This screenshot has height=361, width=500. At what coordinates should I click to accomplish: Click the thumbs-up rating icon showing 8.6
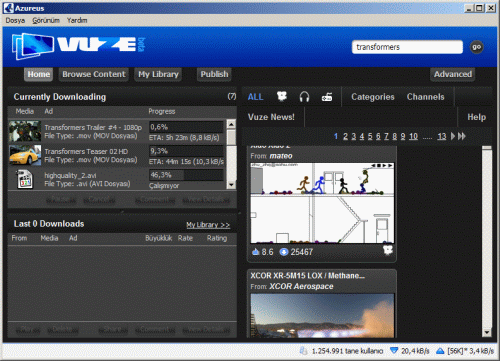click(256, 252)
